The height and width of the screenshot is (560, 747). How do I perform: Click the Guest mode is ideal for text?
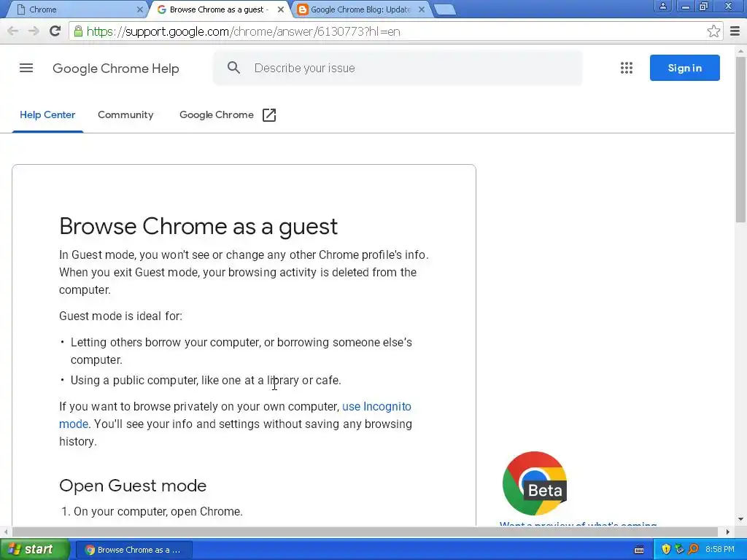(120, 316)
